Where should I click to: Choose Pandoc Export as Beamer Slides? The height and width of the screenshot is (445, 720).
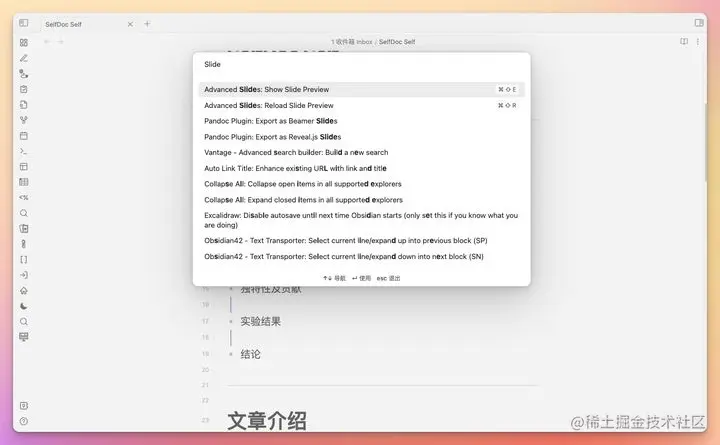[361, 121]
